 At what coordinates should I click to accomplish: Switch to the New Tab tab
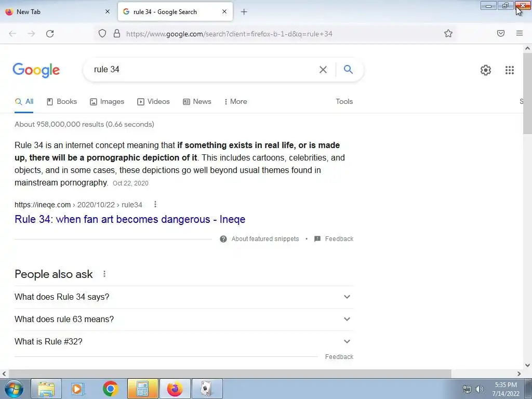pyautogui.click(x=58, y=12)
